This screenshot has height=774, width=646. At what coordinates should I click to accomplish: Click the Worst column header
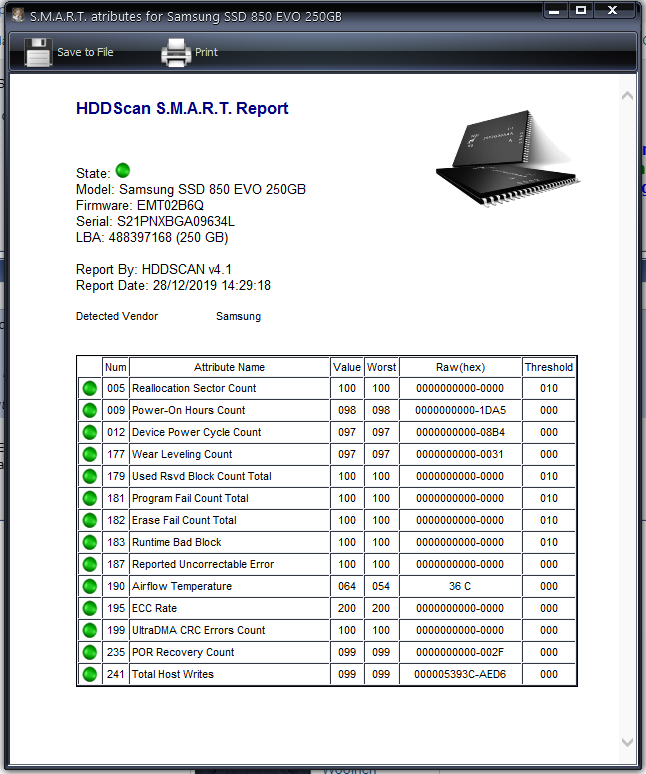381,367
